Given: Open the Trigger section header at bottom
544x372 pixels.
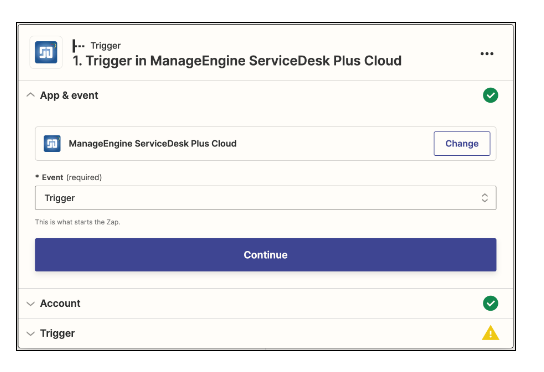Looking at the screenshot, I should pos(265,333).
